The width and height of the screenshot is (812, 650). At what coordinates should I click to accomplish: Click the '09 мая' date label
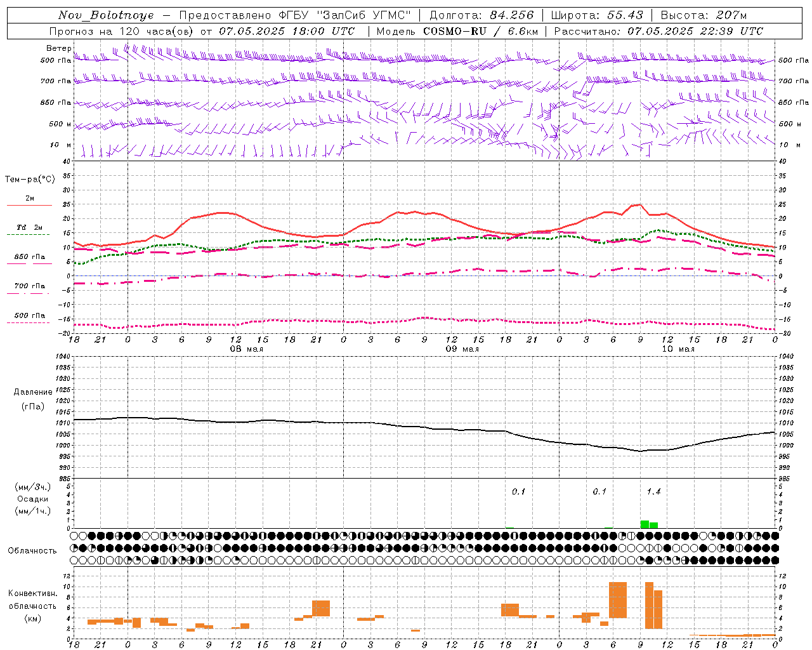[462, 349]
